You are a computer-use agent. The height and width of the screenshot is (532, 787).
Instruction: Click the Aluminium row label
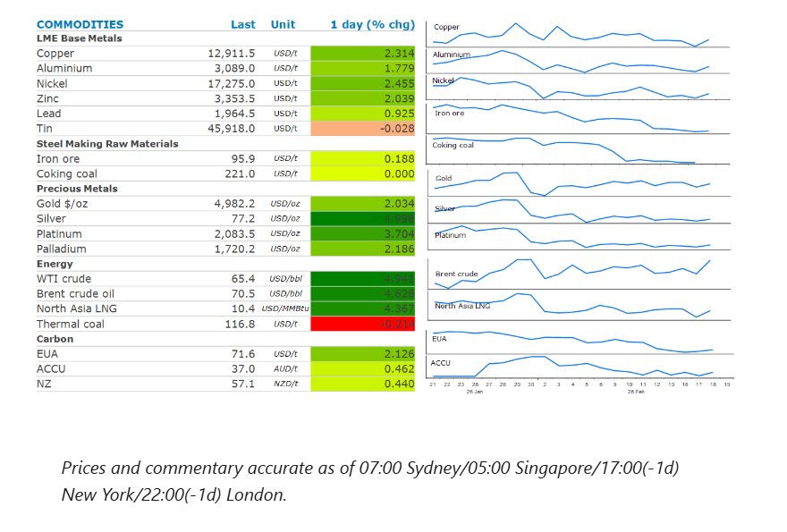pyautogui.click(x=64, y=68)
